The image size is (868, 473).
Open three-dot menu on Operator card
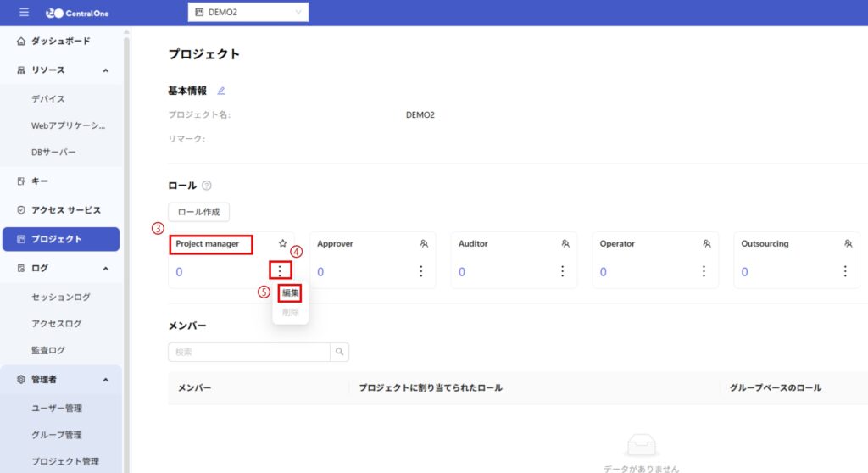(x=704, y=271)
